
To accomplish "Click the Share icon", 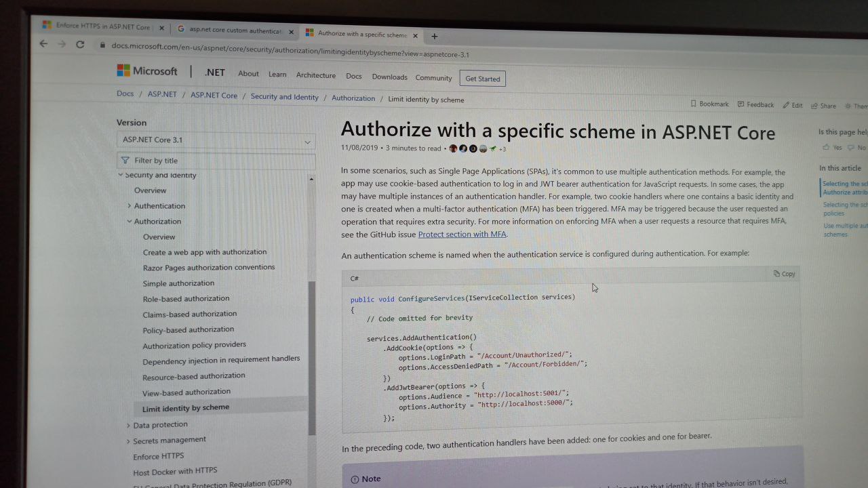I will [x=814, y=106].
